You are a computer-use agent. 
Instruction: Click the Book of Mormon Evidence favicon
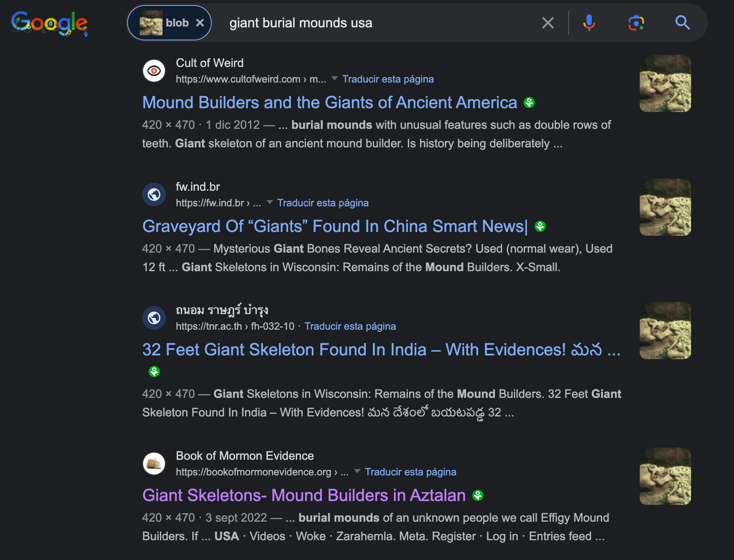click(x=154, y=464)
